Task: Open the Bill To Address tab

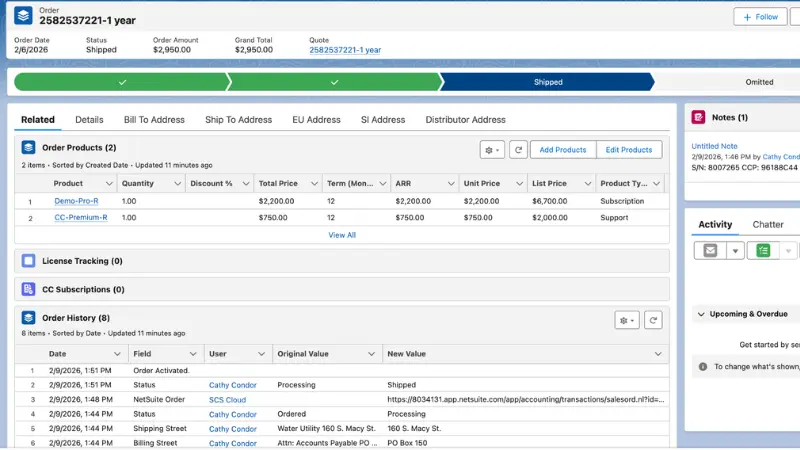Action: pos(154,119)
